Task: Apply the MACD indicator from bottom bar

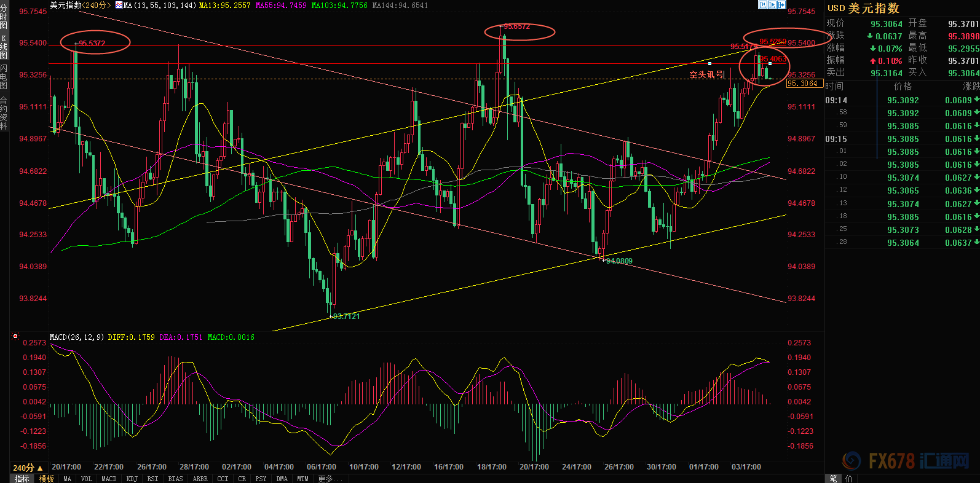Action: 109,479
